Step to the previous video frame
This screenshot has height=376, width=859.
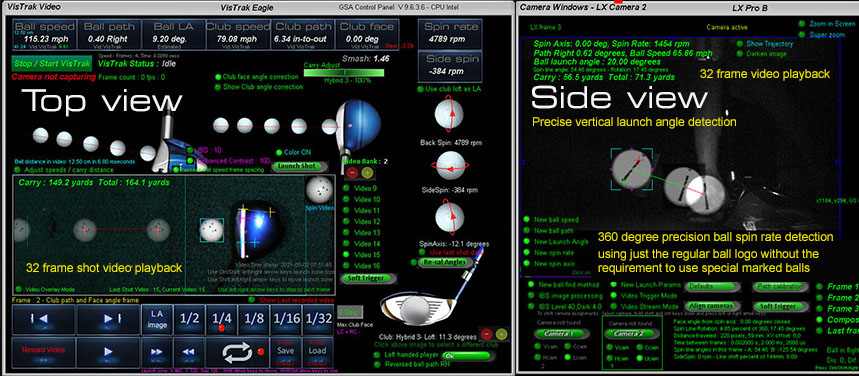pos(43,319)
